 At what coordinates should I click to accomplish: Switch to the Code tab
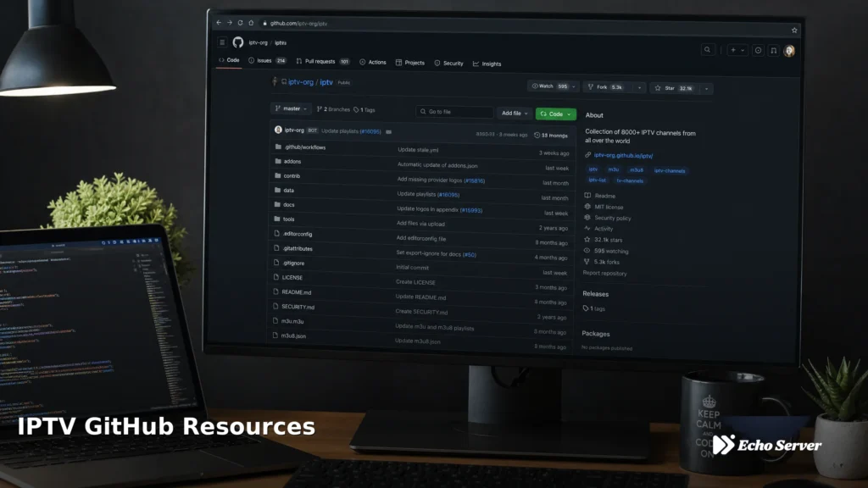(229, 60)
